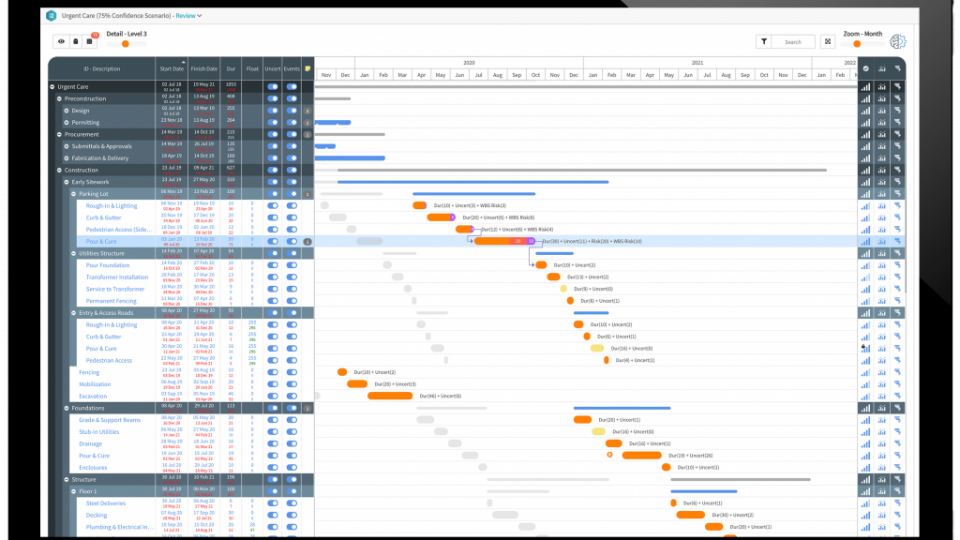Open the Review scenario dropdown

188,16
